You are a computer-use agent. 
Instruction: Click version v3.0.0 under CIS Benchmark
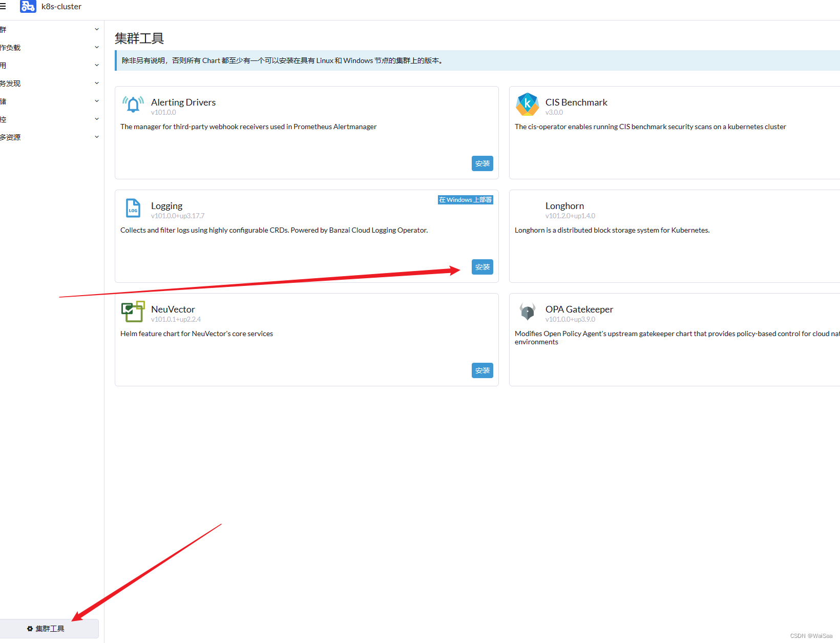[x=554, y=113]
